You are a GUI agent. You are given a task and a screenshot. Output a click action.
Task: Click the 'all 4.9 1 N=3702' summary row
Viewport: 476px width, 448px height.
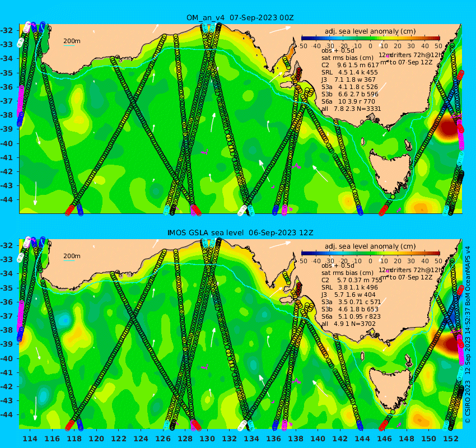tap(348, 324)
